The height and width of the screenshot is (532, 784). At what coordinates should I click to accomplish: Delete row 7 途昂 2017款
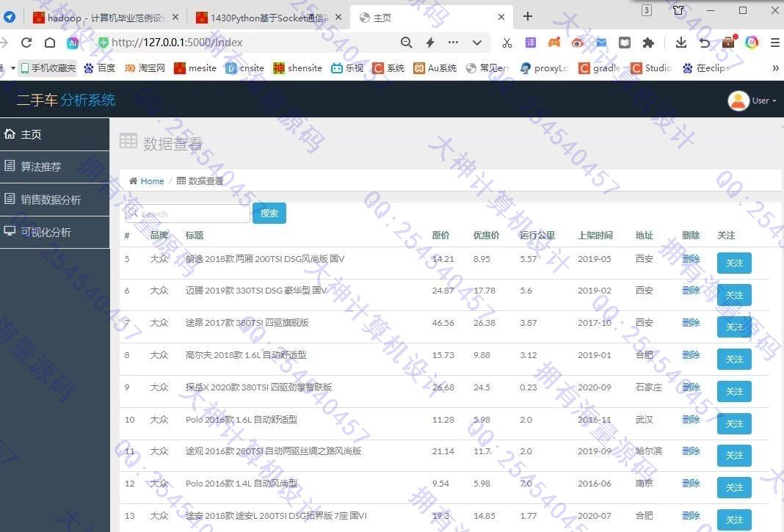click(x=691, y=323)
